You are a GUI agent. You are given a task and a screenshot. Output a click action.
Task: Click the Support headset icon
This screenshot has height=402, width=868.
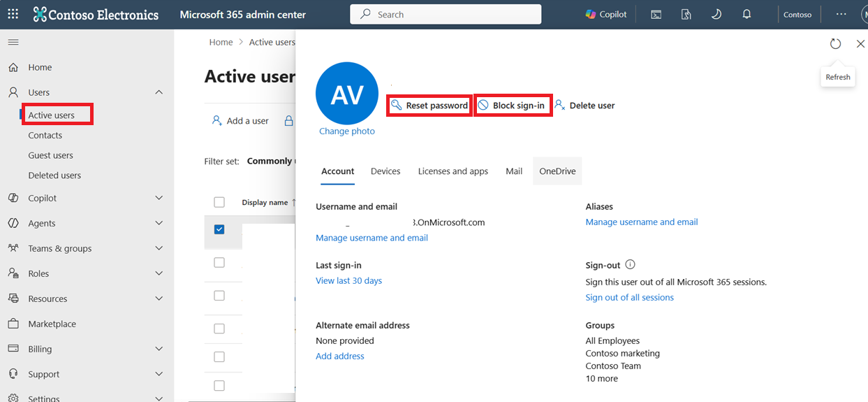pyautogui.click(x=13, y=374)
